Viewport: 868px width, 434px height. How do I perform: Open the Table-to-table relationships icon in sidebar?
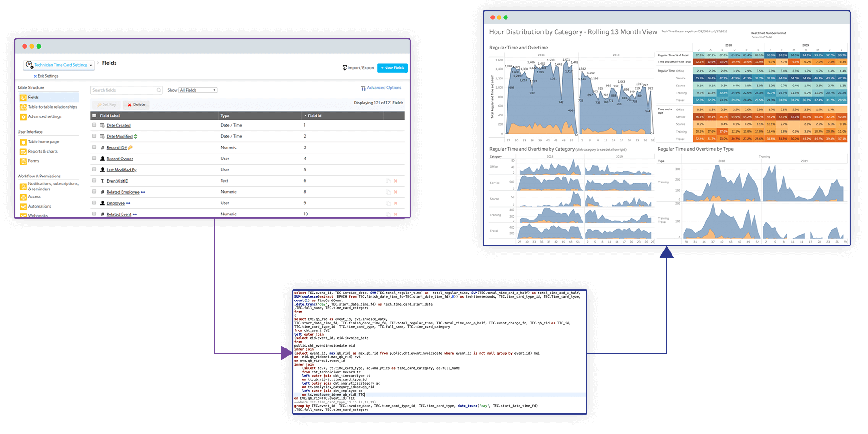click(23, 107)
